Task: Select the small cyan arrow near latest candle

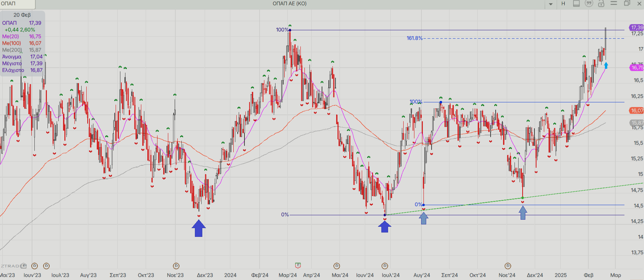Action: [606, 65]
